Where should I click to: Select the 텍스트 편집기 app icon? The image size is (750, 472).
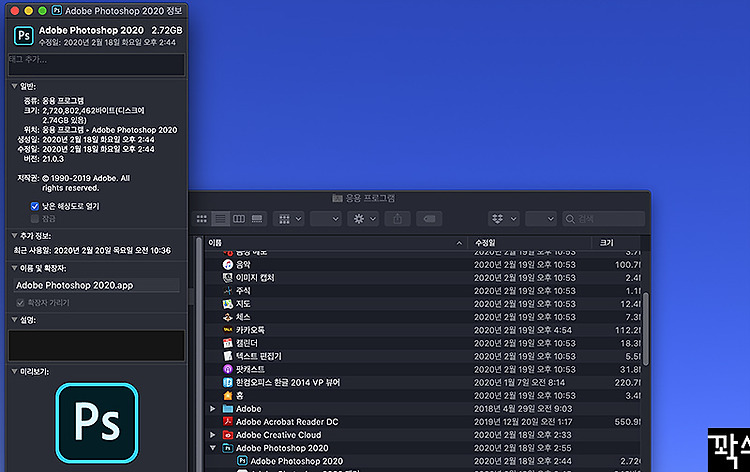pos(228,356)
